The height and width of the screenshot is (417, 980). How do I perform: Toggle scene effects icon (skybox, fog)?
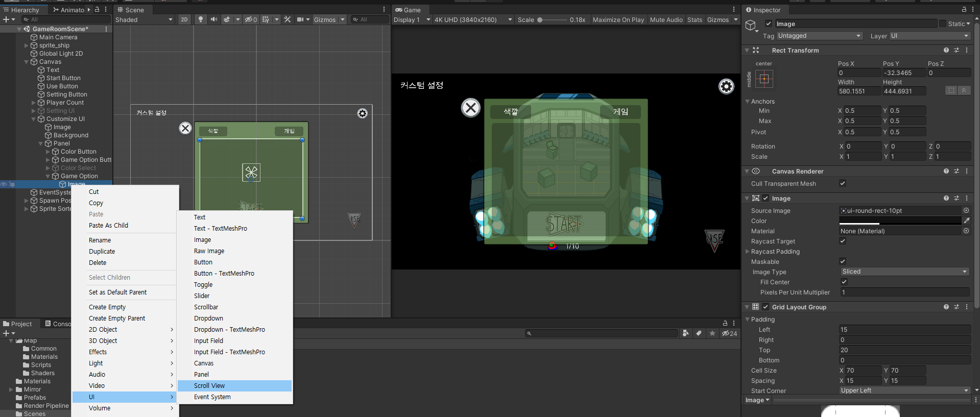[227, 19]
